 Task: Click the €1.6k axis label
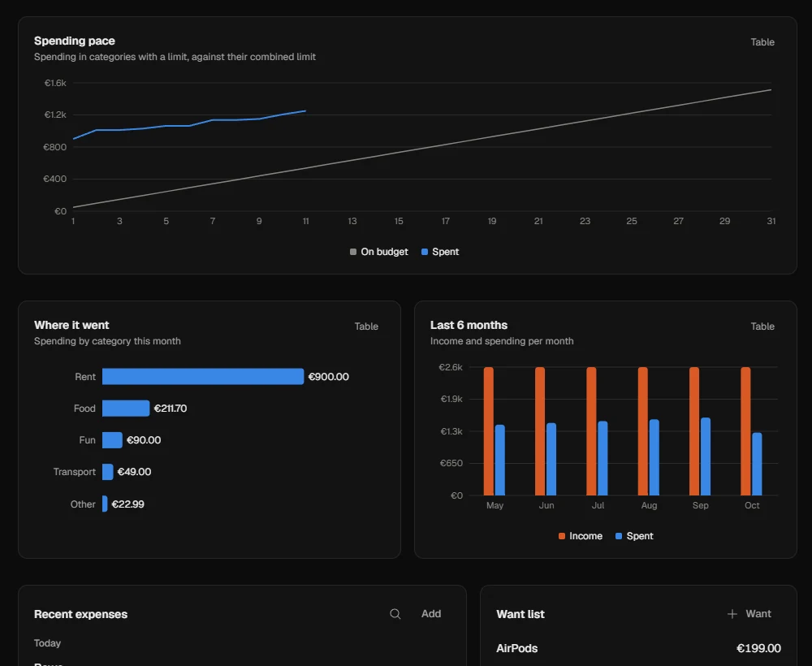tap(55, 83)
